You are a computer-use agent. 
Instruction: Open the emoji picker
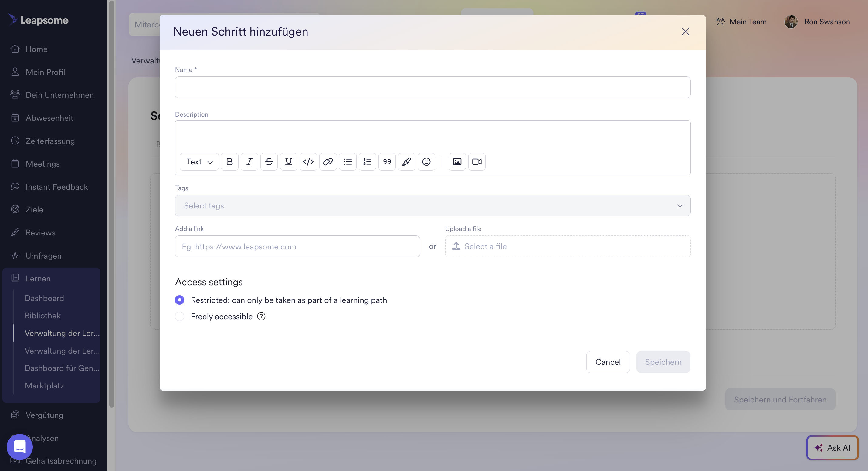tap(426, 162)
